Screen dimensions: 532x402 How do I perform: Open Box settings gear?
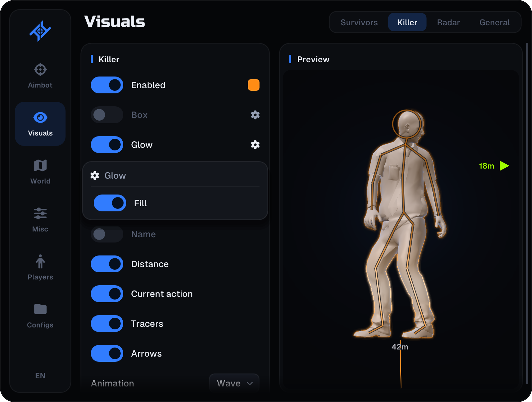255,115
